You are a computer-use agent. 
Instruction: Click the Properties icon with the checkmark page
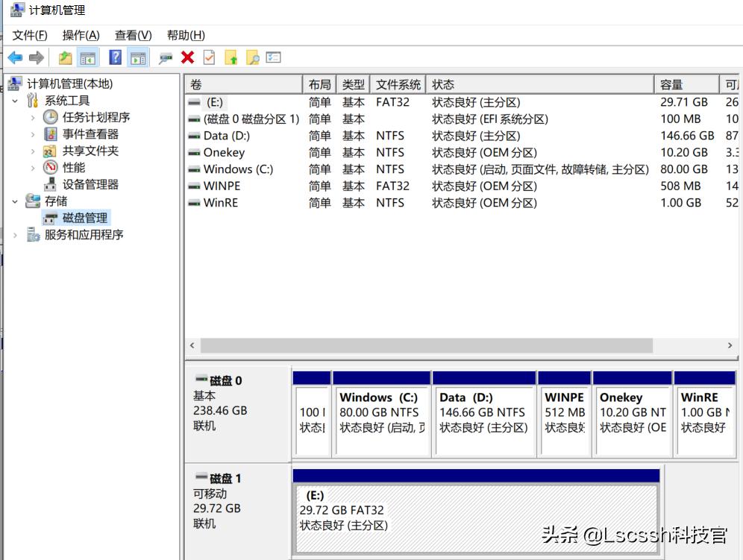click(x=209, y=57)
